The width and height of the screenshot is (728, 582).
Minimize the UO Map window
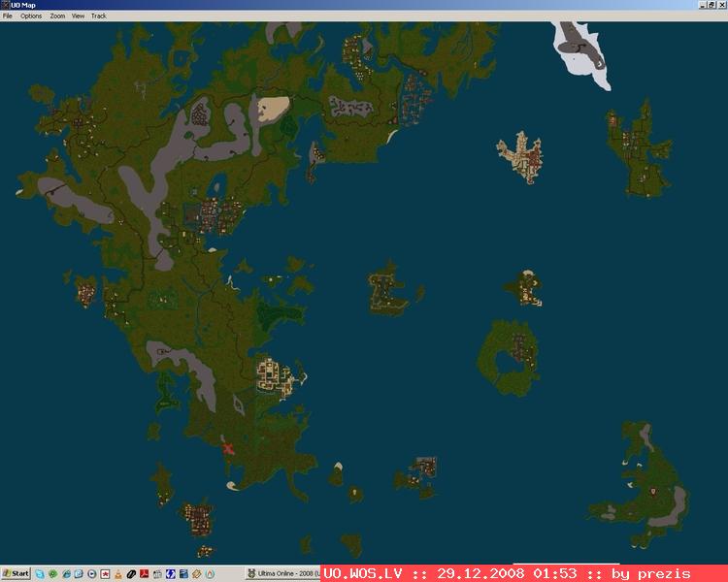coord(704,5)
